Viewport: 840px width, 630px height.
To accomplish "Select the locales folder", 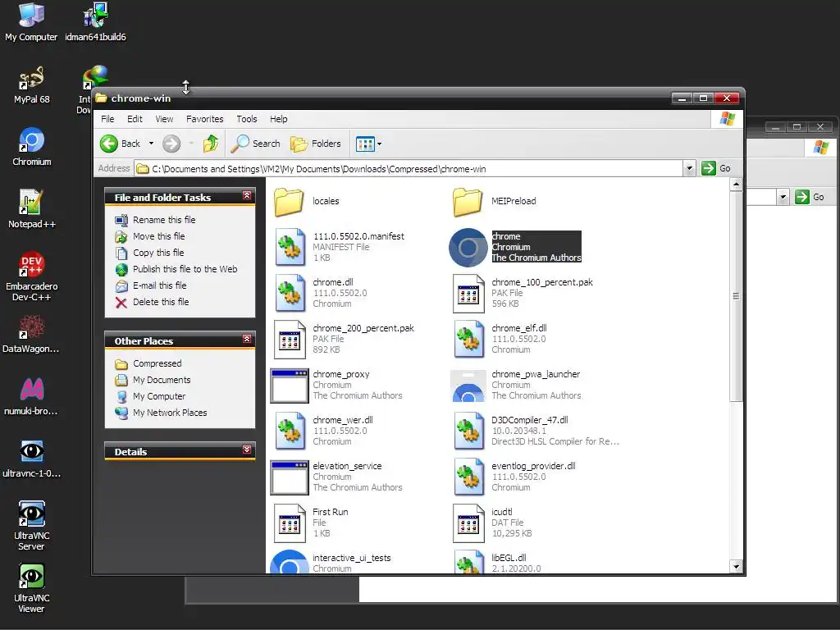I will click(307, 202).
